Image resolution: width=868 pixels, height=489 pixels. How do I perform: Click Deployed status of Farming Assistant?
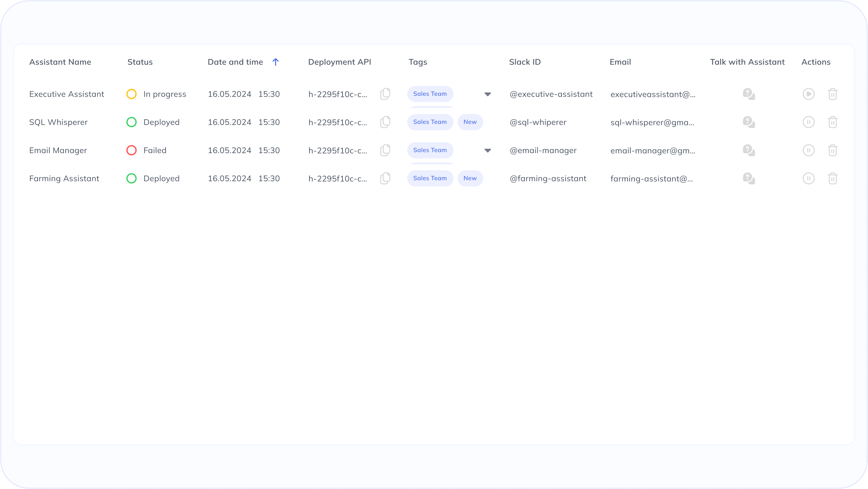(161, 178)
